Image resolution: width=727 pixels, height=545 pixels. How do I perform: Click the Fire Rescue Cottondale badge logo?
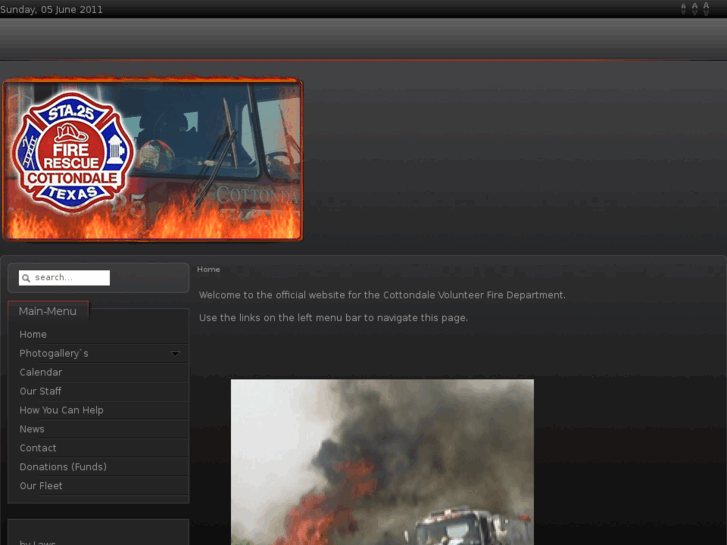click(73, 152)
